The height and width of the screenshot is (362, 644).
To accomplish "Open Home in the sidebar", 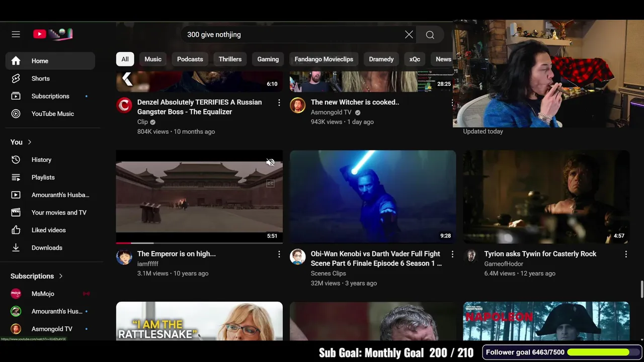I will (50, 61).
